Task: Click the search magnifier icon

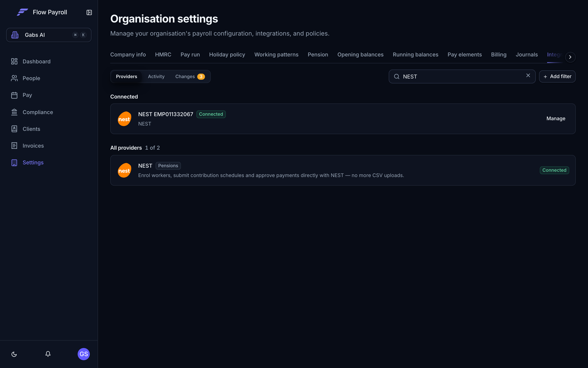Action: click(x=396, y=76)
